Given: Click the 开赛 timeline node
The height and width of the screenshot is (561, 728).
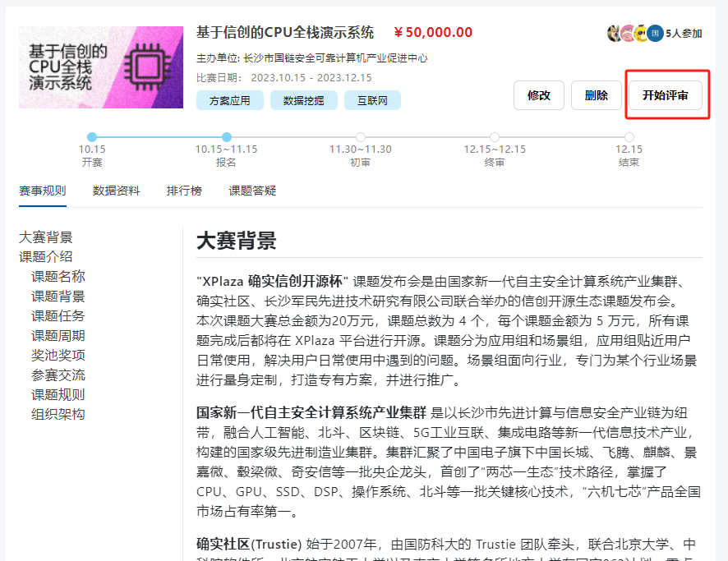Looking at the screenshot, I should tap(92, 137).
